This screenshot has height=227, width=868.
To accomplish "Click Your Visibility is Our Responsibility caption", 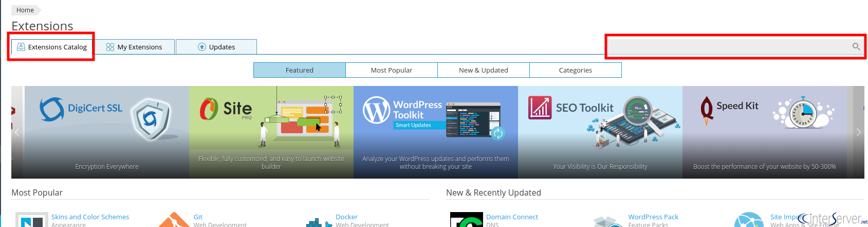I will (600, 167).
